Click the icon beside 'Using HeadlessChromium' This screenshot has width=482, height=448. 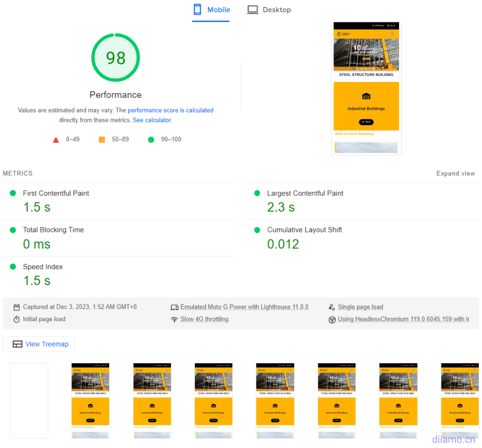coord(332,319)
